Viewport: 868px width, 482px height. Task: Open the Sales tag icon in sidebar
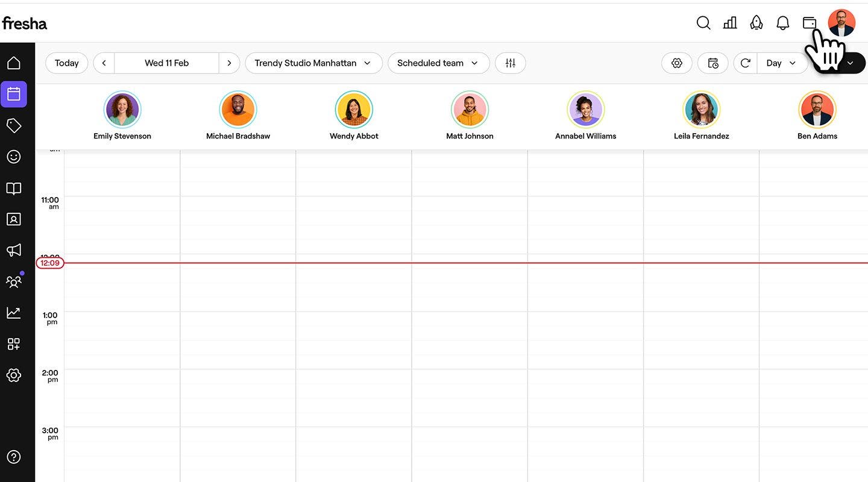tap(13, 125)
